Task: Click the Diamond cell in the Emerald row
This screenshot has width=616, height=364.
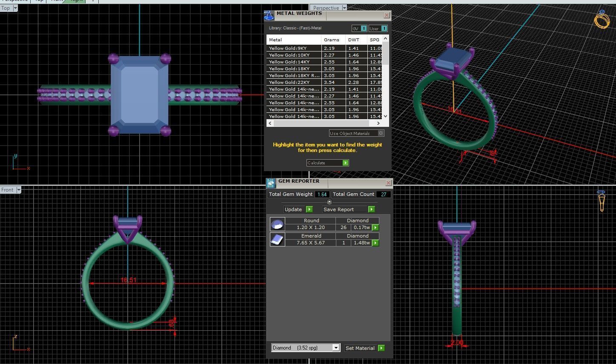Action: [x=358, y=236]
